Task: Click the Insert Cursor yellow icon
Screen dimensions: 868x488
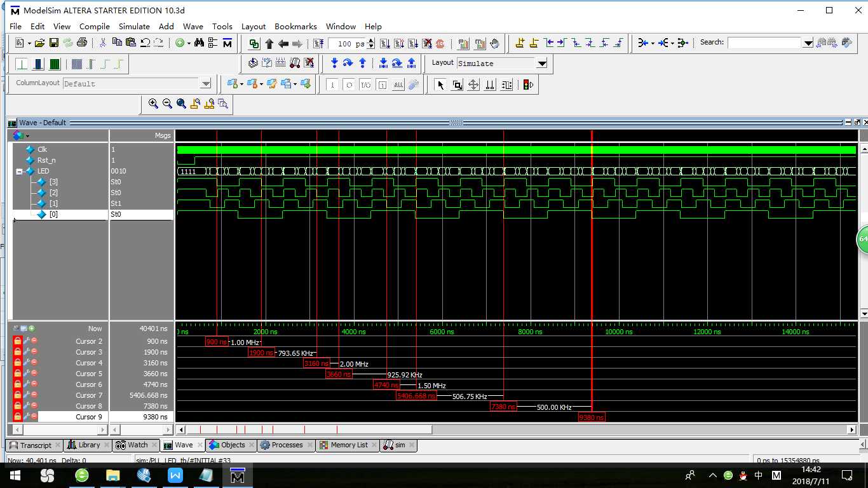Action: (520, 43)
